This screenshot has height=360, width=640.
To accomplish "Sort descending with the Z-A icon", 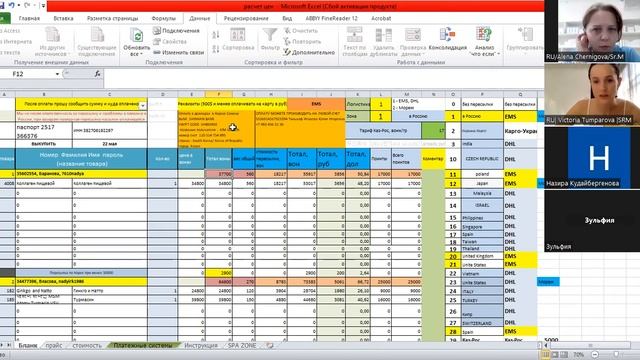I will pyautogui.click(x=216, y=49).
